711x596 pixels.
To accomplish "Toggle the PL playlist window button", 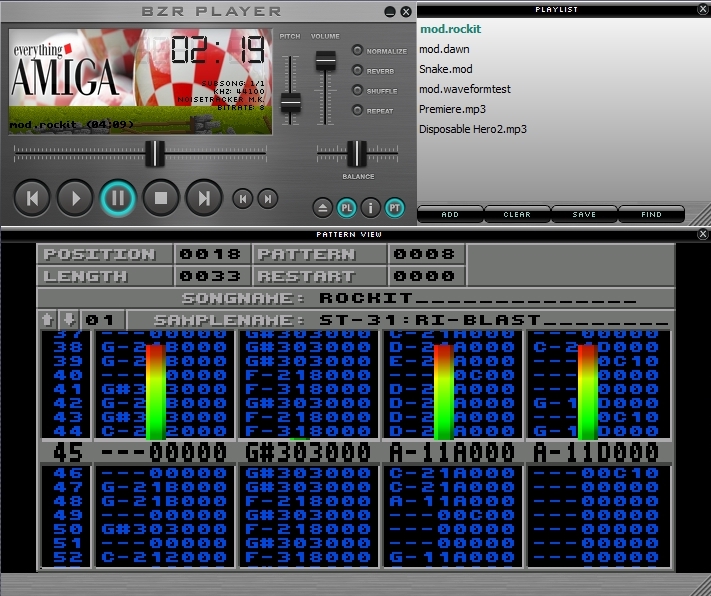I will [346, 208].
